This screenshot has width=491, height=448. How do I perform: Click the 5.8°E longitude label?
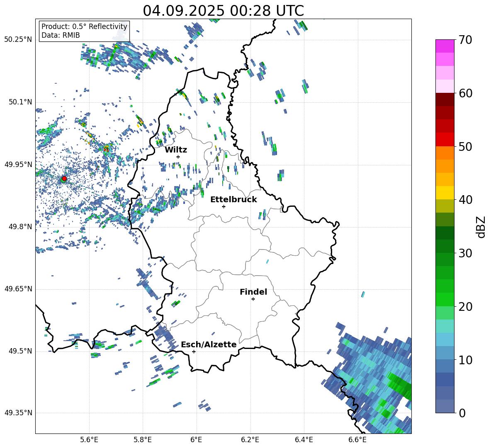click(143, 440)
